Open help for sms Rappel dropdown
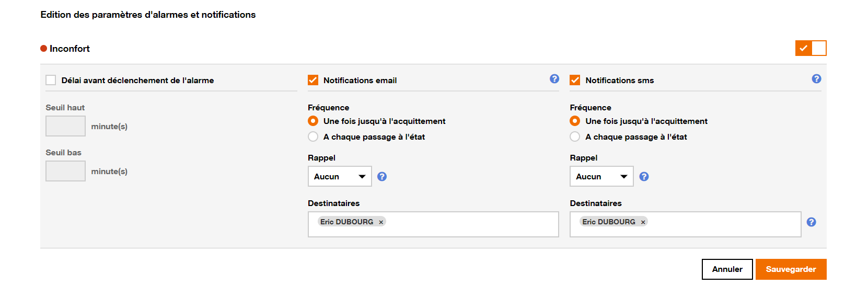The width and height of the screenshot is (868, 285). pyautogui.click(x=644, y=177)
